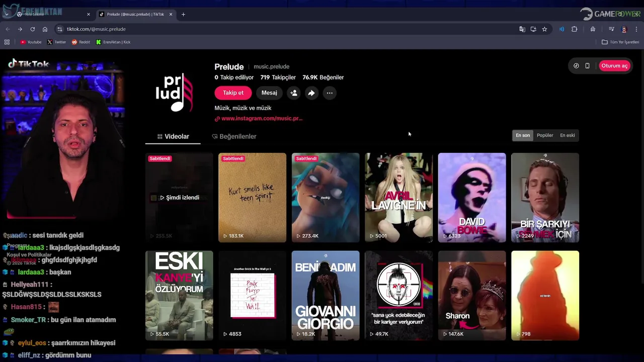Open the Pink Floyd The Wall video
The height and width of the screenshot is (362, 644).
coord(253,296)
